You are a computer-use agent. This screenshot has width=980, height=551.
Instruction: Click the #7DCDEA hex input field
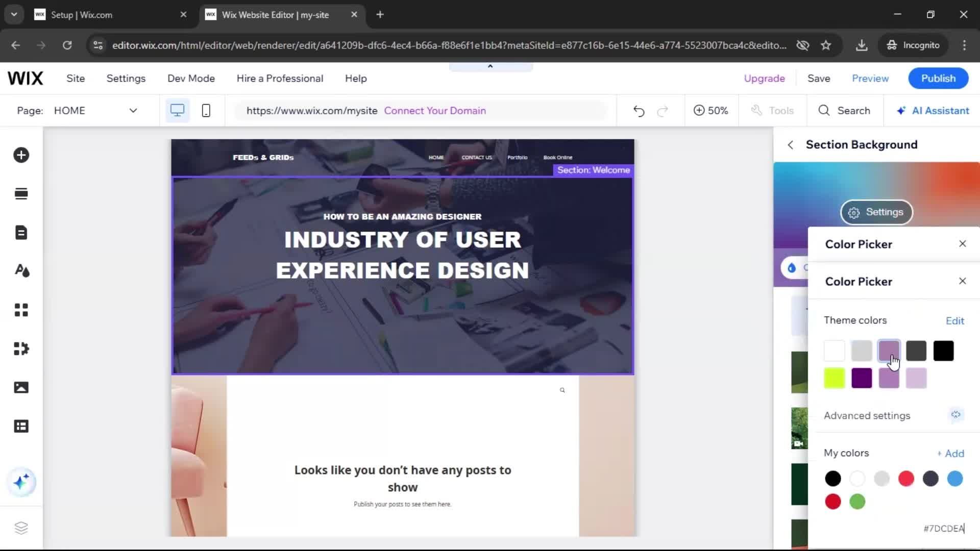pos(944,529)
